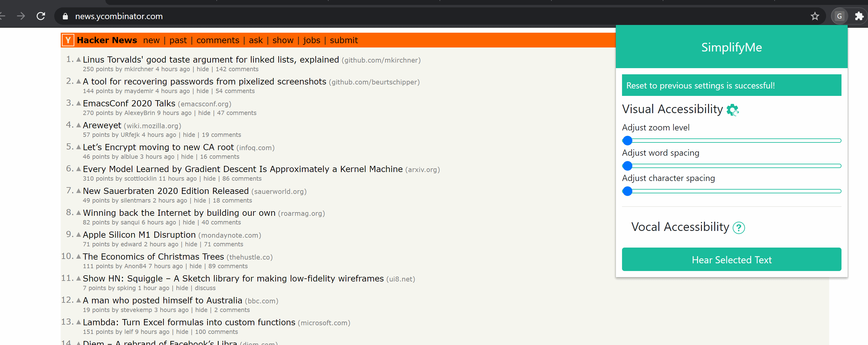Click the G profile avatar
Image resolution: width=868 pixels, height=345 pixels.
pos(839,16)
